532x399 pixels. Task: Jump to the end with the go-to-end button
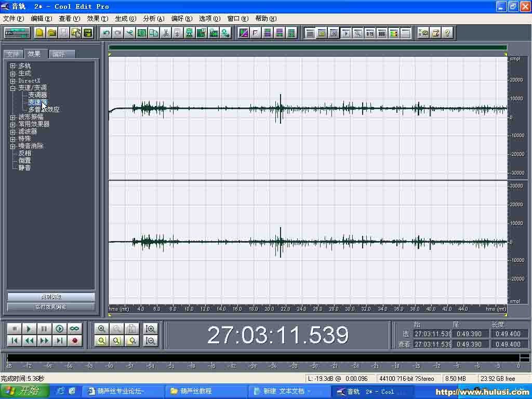coord(59,341)
